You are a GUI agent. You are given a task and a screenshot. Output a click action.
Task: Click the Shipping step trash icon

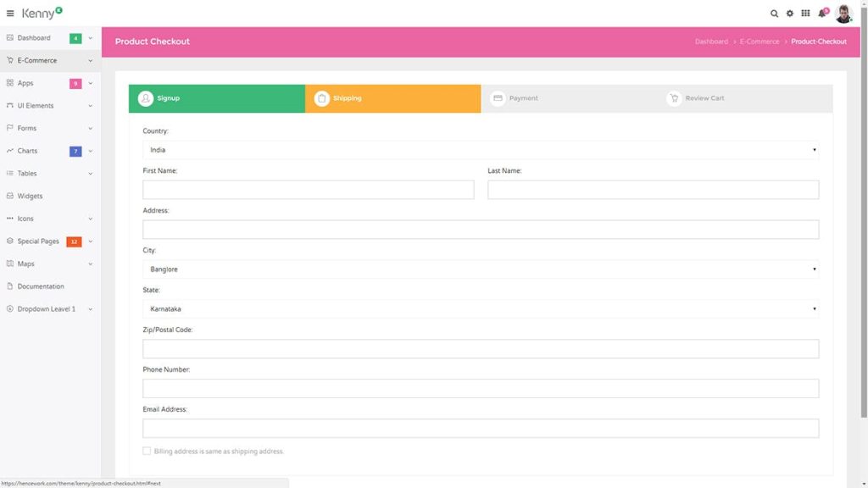(322, 97)
